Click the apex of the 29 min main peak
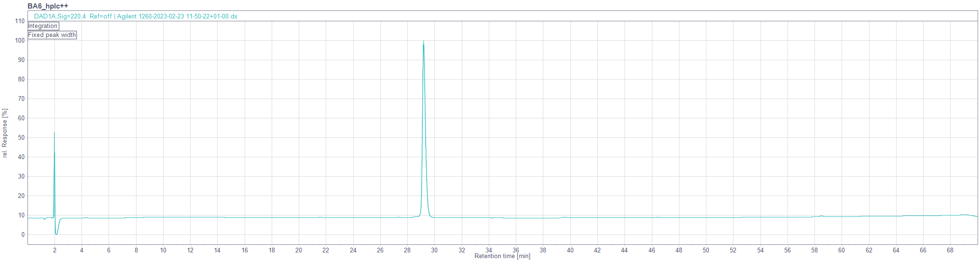The width and height of the screenshot is (980, 260). coord(423,42)
